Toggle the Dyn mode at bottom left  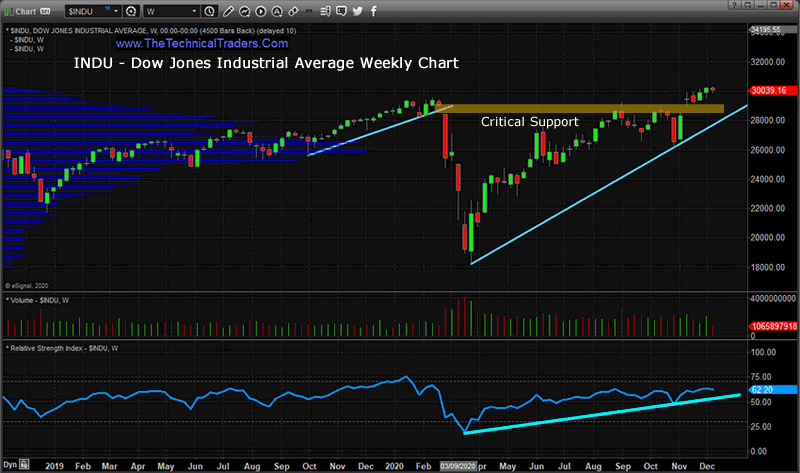click(x=10, y=466)
